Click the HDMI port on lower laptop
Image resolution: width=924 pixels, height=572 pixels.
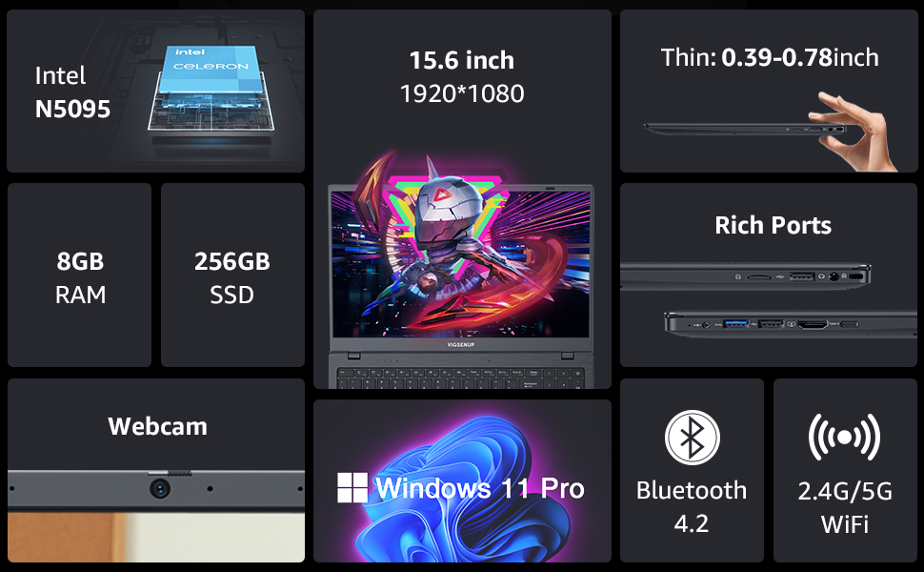[x=814, y=324]
